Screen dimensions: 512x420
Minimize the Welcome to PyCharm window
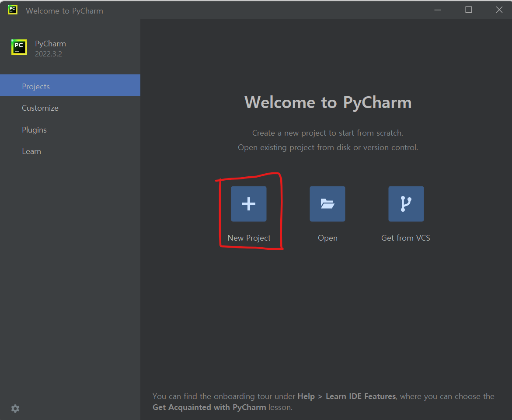[x=438, y=10]
